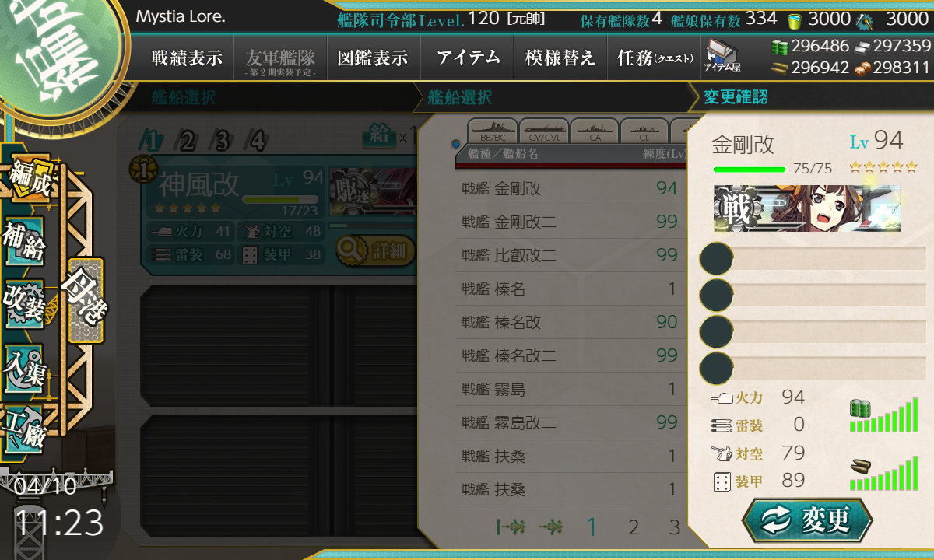
Task: Return to port with 母港 icon
Action: pyautogui.click(x=85, y=300)
